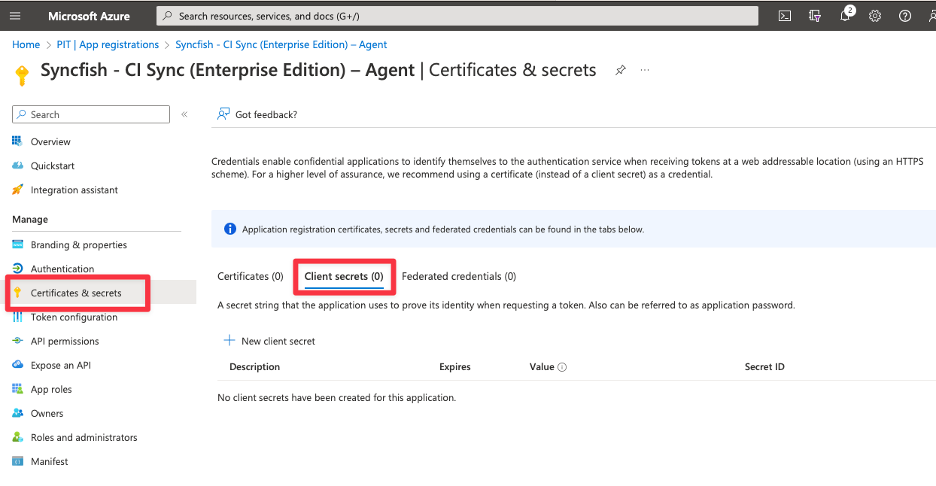Screen dimensions: 936x486
Task: Click the Got feedback icon
Action: point(223,113)
